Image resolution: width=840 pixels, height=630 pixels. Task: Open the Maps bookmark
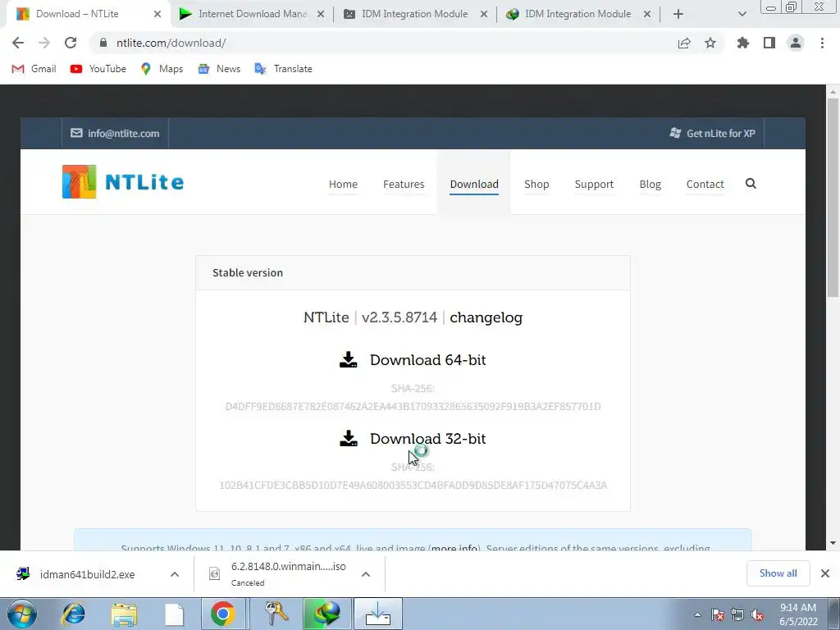[162, 69]
